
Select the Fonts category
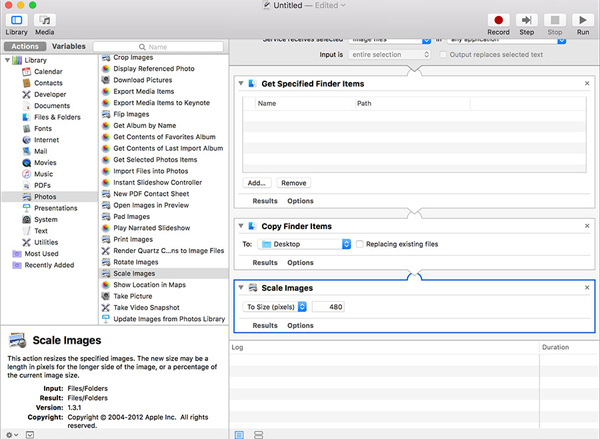coord(43,129)
